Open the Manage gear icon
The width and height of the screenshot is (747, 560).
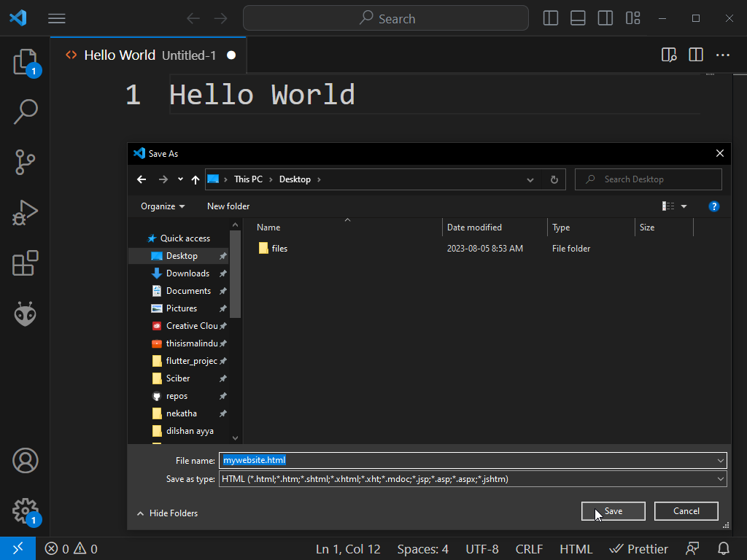click(x=26, y=511)
